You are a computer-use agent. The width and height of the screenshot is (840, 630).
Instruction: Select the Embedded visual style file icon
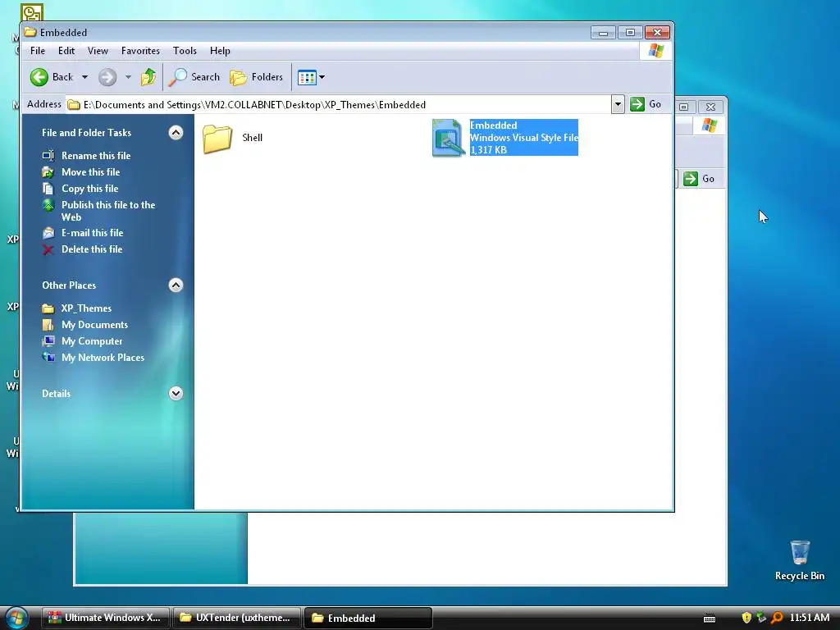tap(448, 138)
